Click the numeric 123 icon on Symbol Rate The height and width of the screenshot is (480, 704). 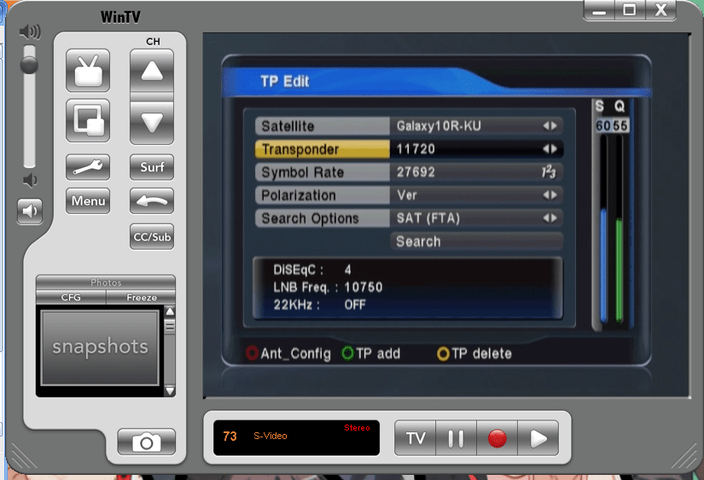point(549,172)
